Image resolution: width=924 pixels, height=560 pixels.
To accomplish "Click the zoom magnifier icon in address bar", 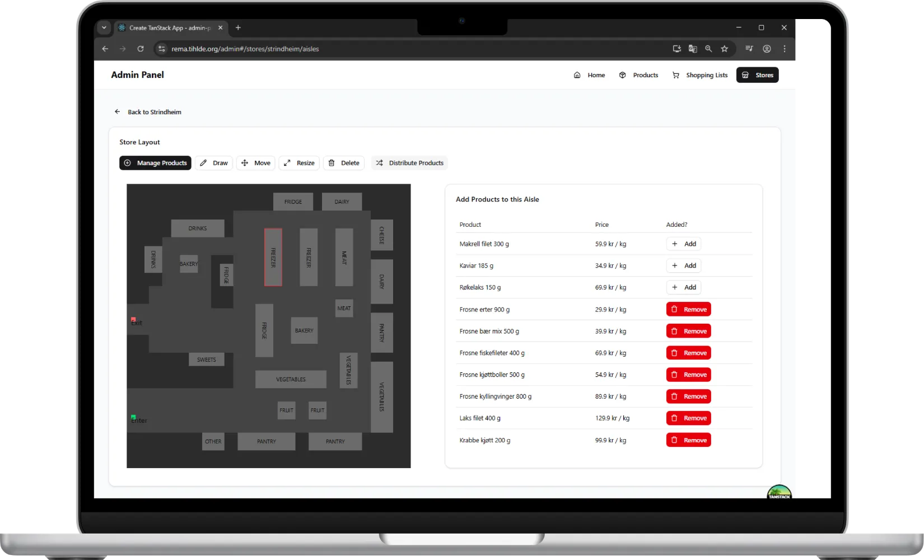I will pyautogui.click(x=708, y=49).
